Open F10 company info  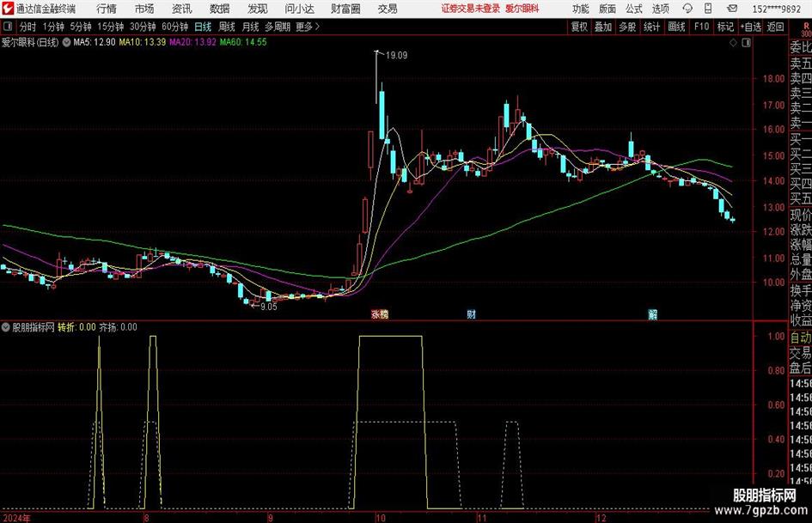coord(702,27)
